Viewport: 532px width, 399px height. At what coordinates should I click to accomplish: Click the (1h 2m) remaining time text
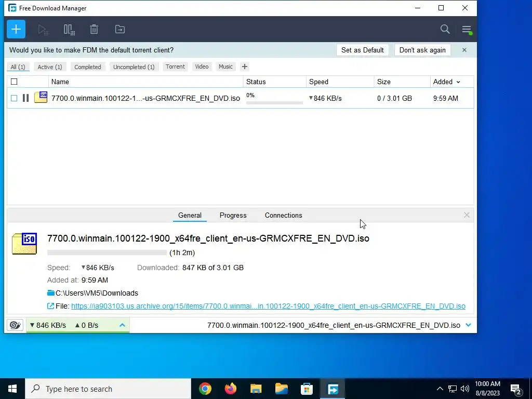[182, 252]
